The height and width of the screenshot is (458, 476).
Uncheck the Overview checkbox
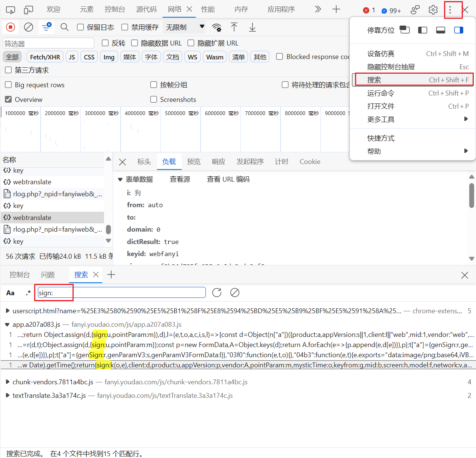tap(8, 99)
